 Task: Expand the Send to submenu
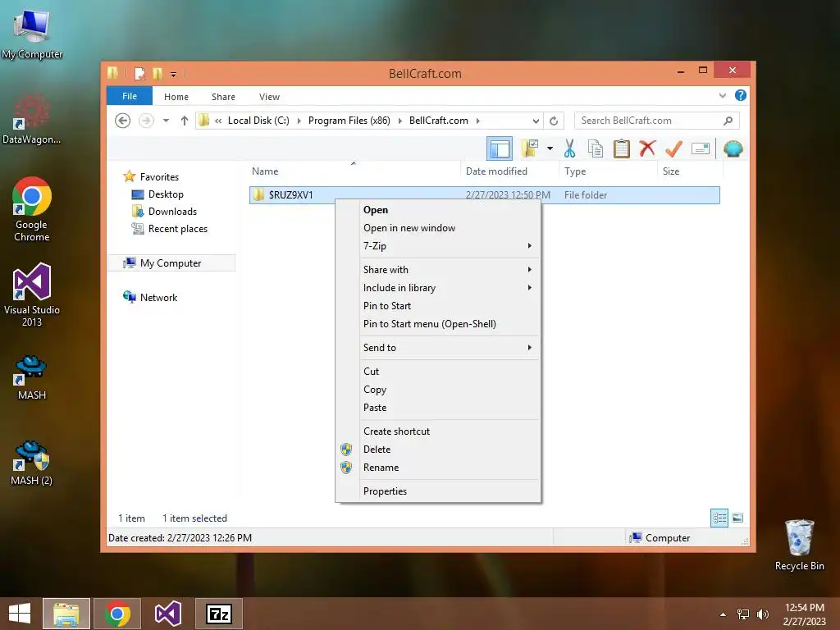[438, 348]
